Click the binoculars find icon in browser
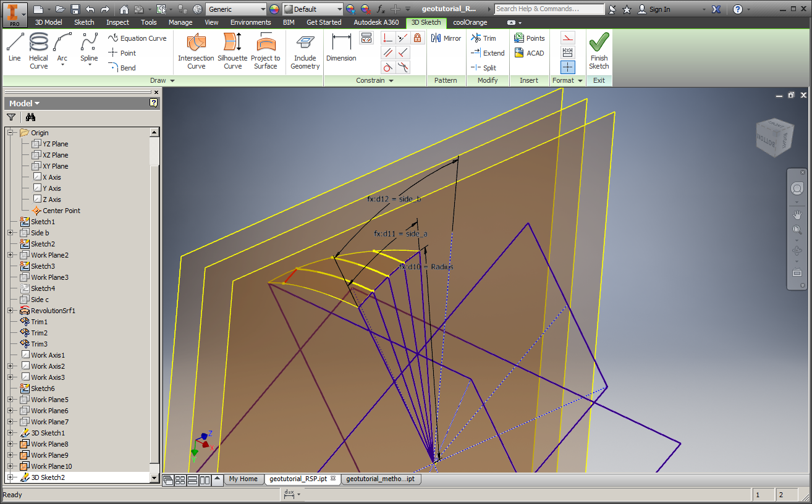The width and height of the screenshot is (812, 504). [x=30, y=117]
